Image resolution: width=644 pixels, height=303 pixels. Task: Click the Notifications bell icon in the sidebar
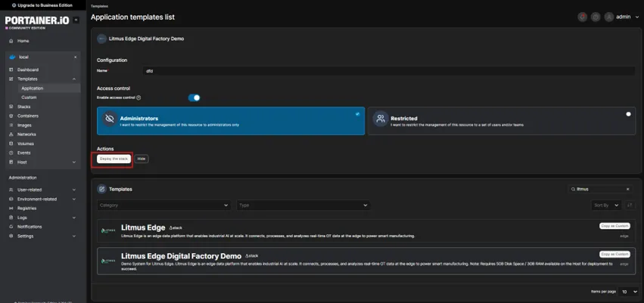pyautogui.click(x=11, y=227)
